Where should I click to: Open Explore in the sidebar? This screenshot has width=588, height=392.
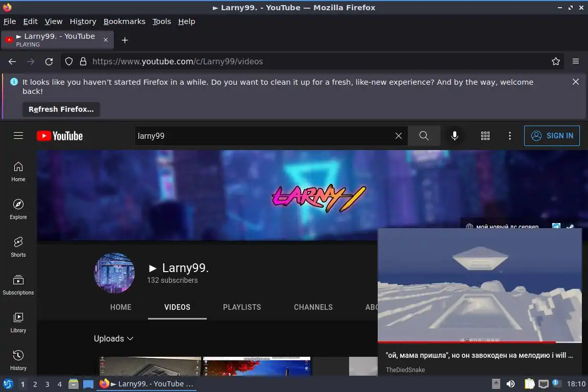(x=18, y=209)
